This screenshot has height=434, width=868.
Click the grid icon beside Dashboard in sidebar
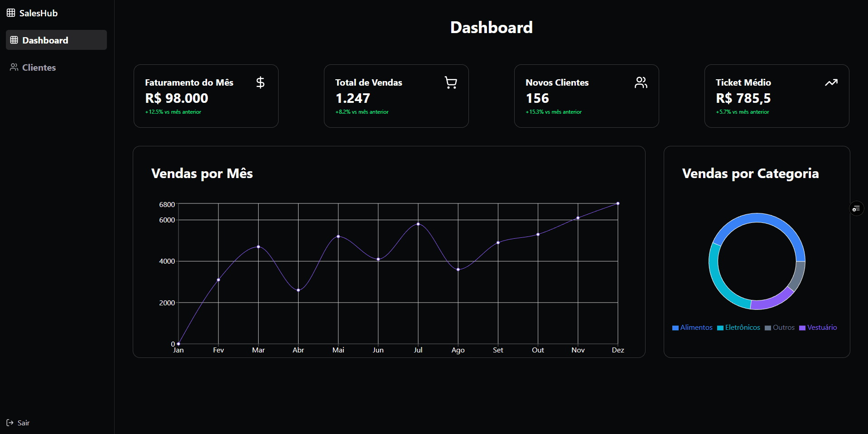tap(14, 40)
